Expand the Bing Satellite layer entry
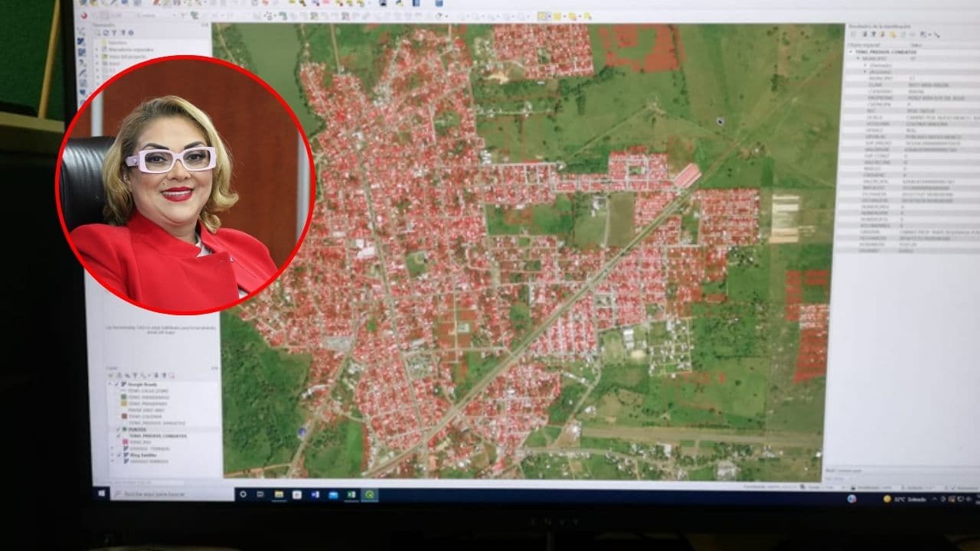Viewport: 980px width, 551px height. click(x=112, y=455)
